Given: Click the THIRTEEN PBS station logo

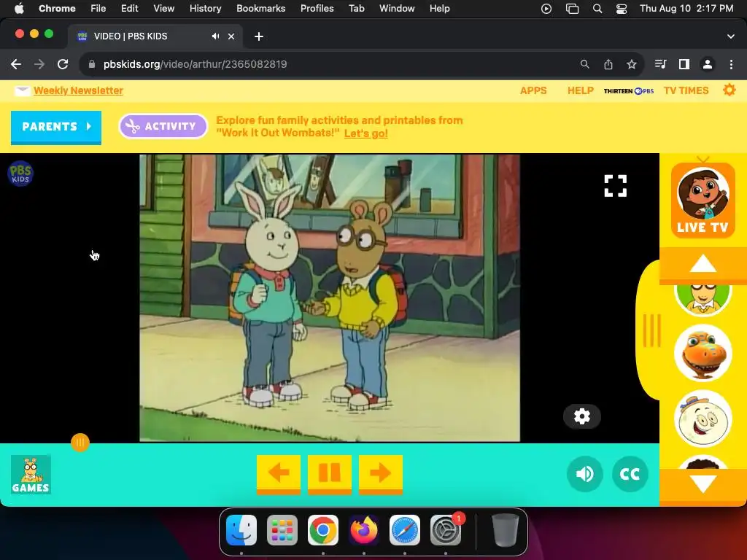Looking at the screenshot, I should [x=628, y=91].
